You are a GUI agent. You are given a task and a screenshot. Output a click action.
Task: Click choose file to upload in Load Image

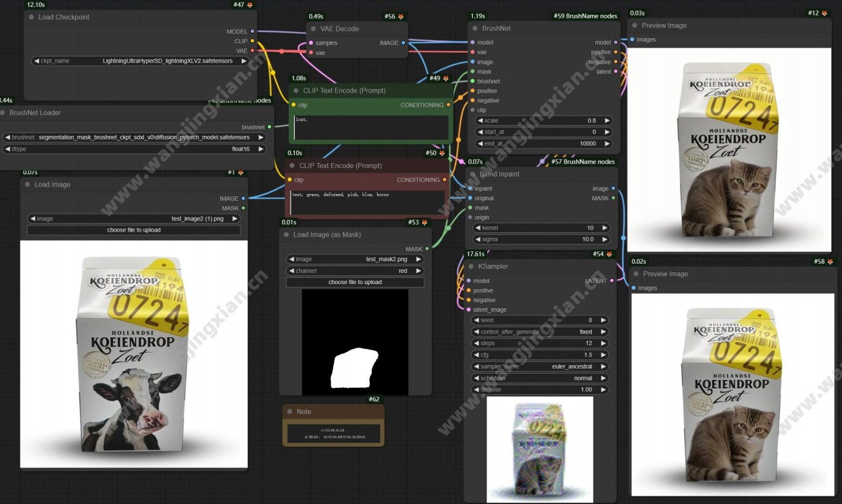pyautogui.click(x=134, y=230)
